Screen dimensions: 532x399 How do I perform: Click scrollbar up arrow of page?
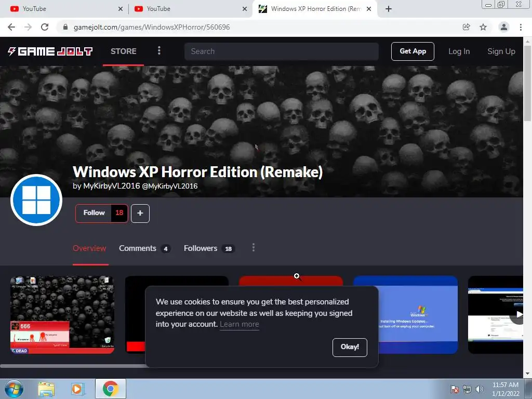(x=527, y=41)
